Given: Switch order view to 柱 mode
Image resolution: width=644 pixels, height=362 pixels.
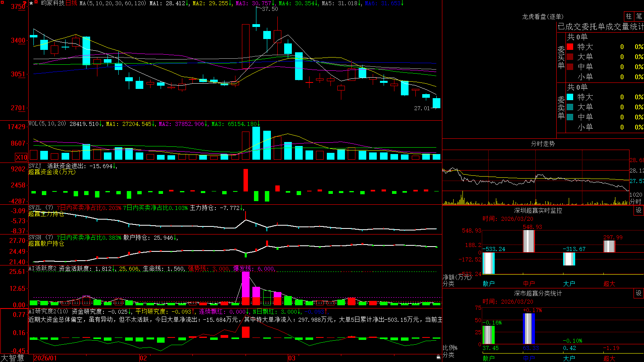Looking at the screenshot, I should click(x=629, y=16).
